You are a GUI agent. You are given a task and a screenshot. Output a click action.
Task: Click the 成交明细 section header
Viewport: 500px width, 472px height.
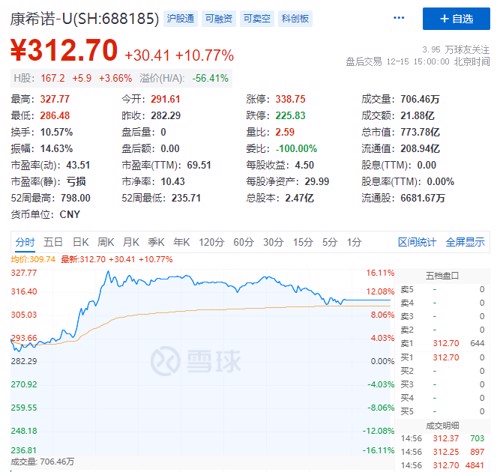[442, 425]
